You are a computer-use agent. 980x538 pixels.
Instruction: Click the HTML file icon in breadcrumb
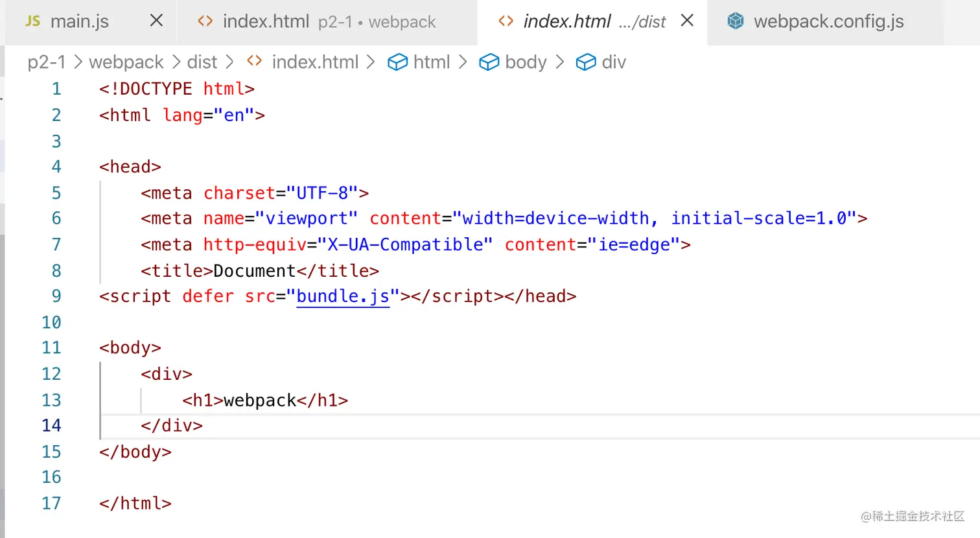[x=255, y=61]
